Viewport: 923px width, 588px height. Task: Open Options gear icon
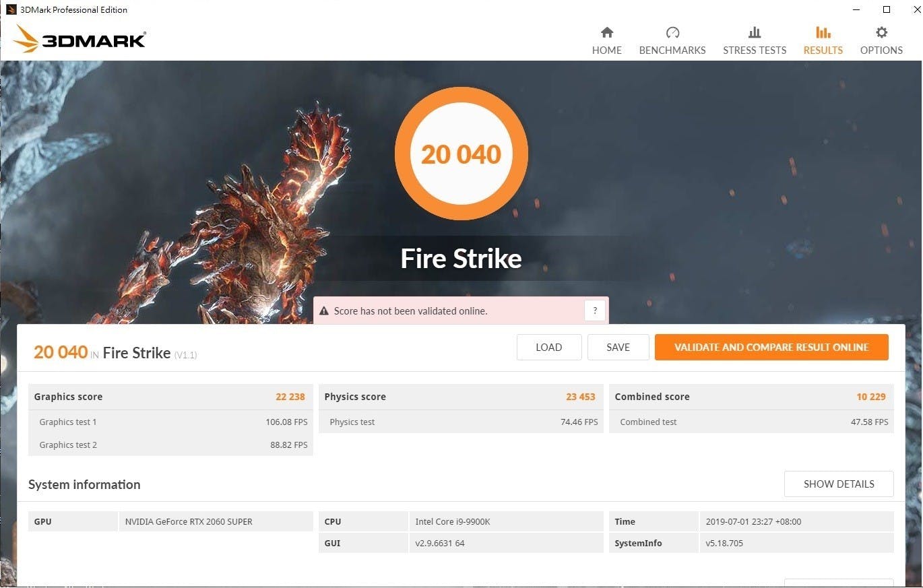pos(881,32)
